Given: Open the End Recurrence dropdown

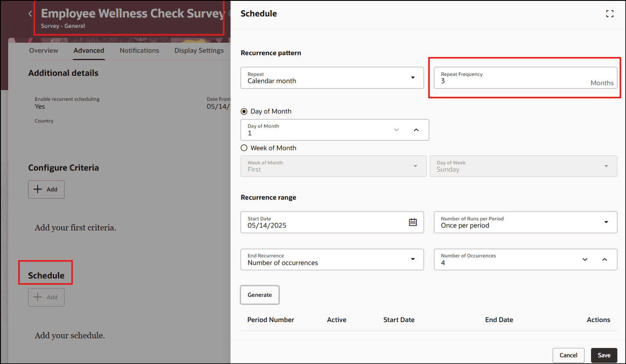Looking at the screenshot, I should point(332,259).
